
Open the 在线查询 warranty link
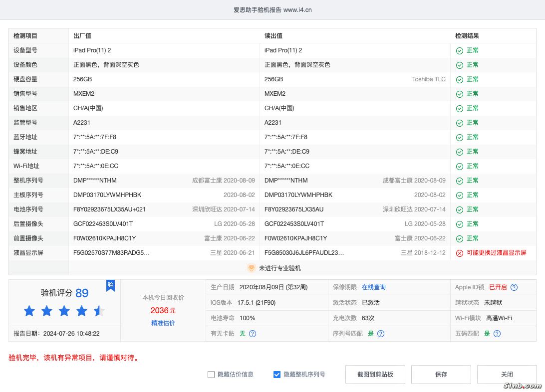tap(374, 287)
